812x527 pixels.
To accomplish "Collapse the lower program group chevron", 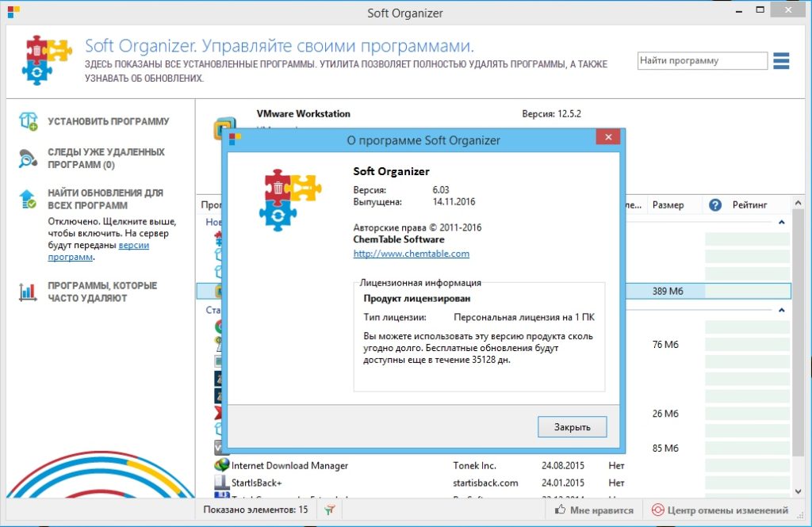I will [x=781, y=310].
